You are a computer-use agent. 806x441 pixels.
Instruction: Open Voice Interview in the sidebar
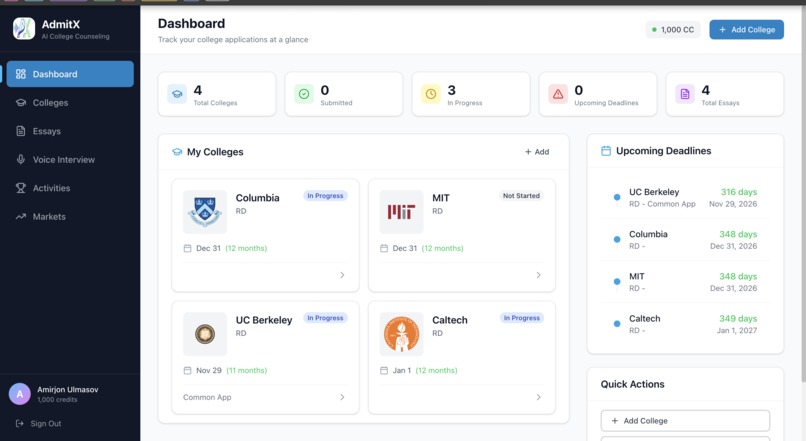[x=70, y=160]
